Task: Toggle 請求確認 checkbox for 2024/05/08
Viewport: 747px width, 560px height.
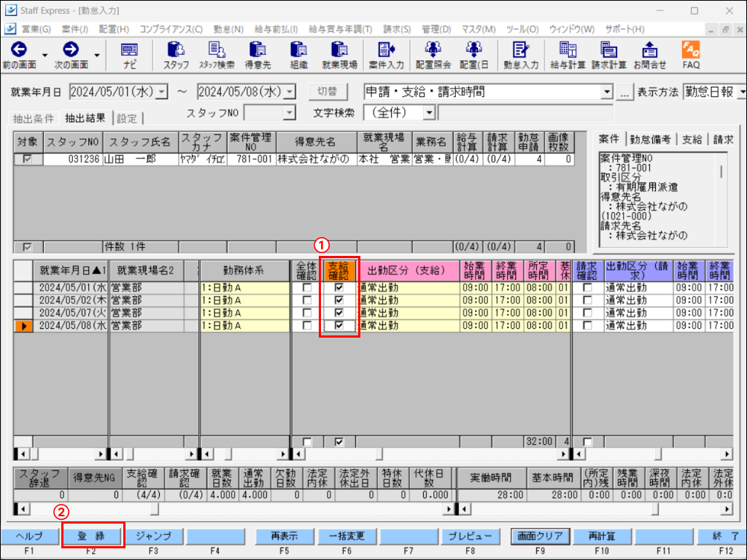Action: click(587, 326)
